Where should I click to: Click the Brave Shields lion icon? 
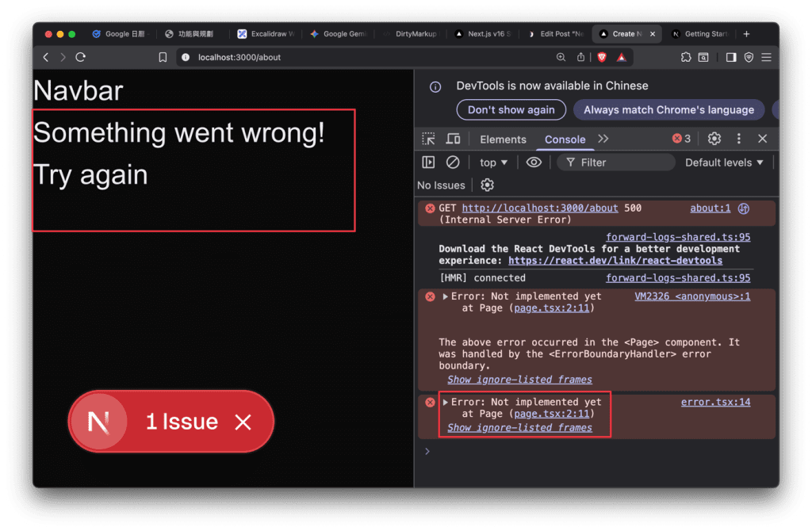(601, 57)
